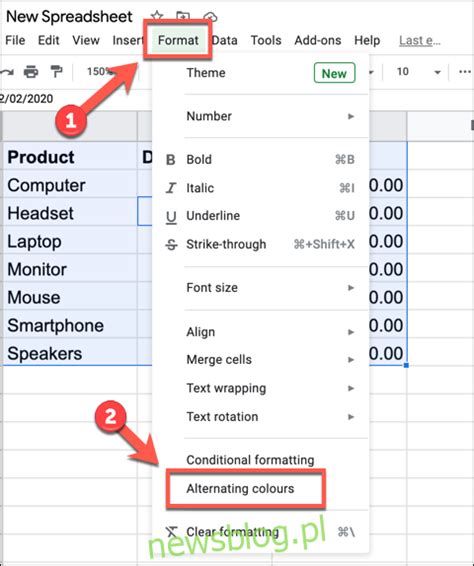
Task: Select the Product header cell
Action: pyautogui.click(x=70, y=157)
